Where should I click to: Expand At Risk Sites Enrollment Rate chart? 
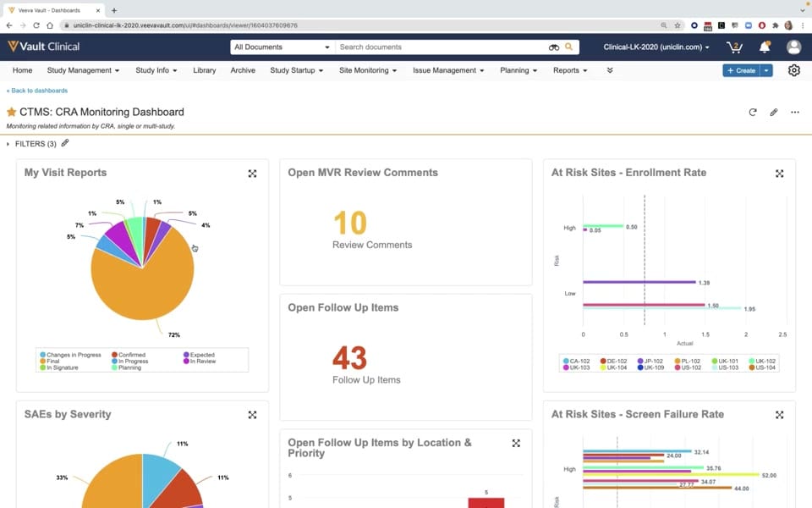tap(779, 173)
